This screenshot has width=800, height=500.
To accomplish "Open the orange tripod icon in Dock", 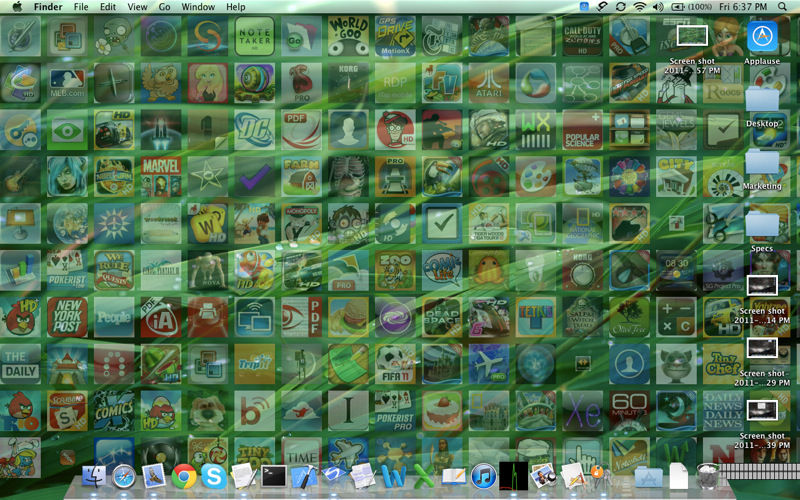I will click(601, 477).
